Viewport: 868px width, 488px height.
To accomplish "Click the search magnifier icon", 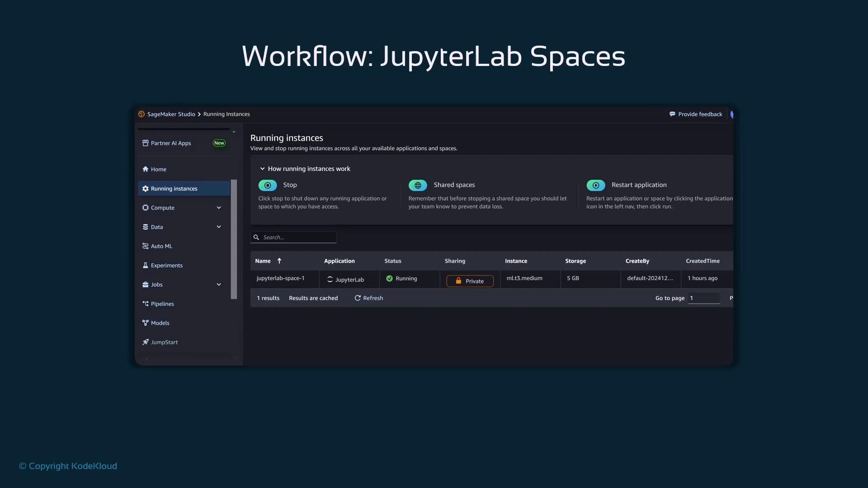I will tap(256, 237).
